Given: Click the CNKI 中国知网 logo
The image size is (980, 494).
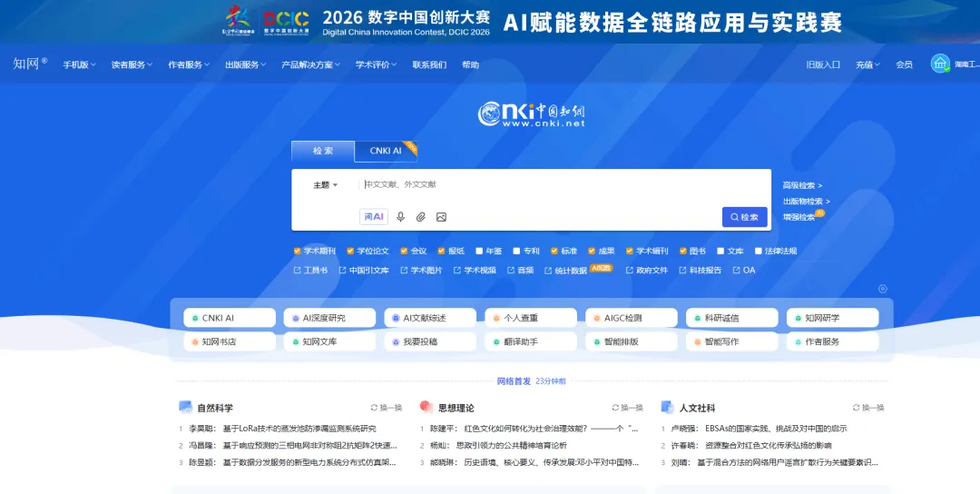Looking at the screenshot, I should point(531,114).
